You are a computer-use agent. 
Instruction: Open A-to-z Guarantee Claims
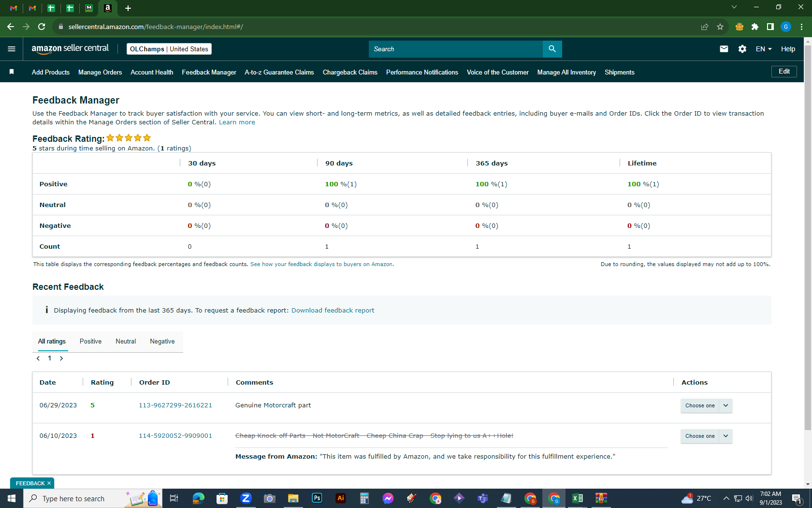click(279, 72)
